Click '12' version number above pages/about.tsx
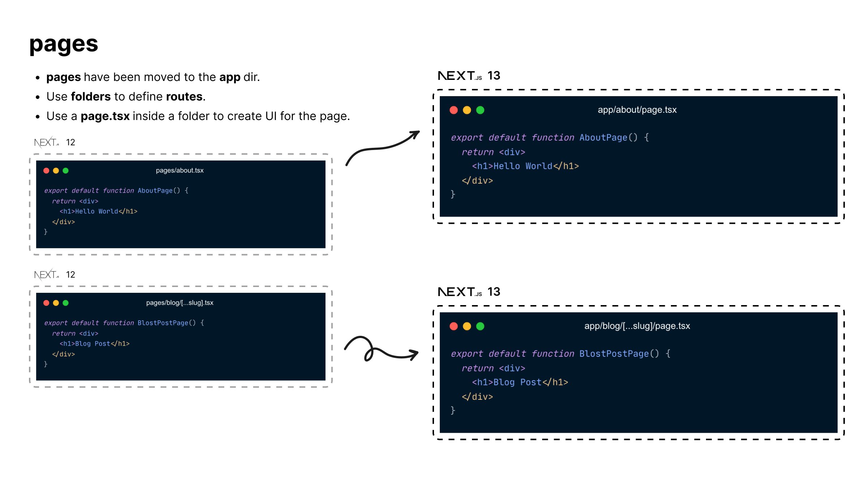868x488 pixels. pyautogui.click(x=71, y=142)
